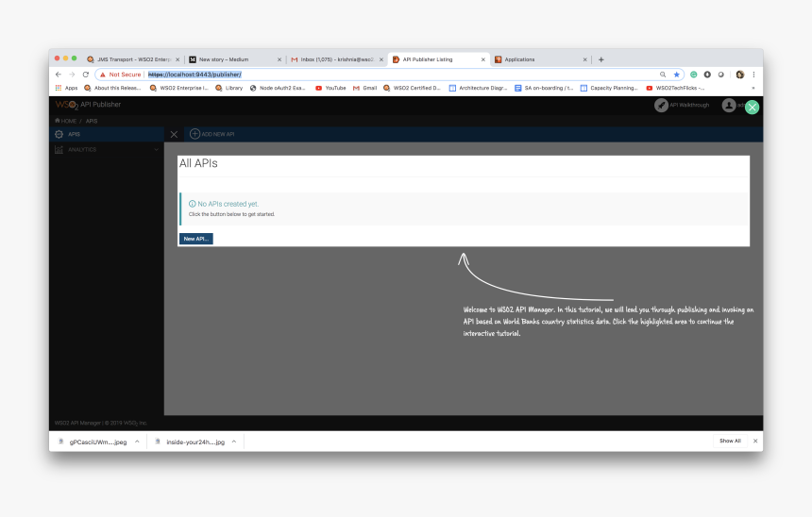Viewport: 812px width, 517px height.
Task: Click the grey circle extension icon
Action: [720, 75]
